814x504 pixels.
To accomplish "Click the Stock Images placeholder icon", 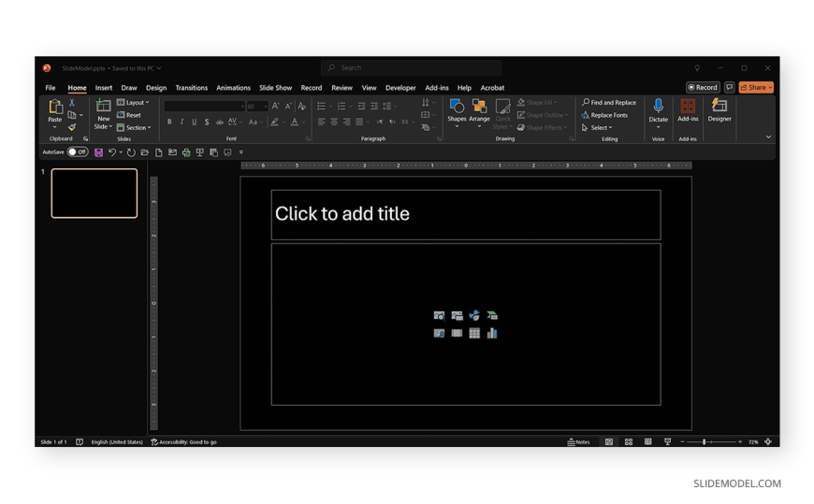I will (x=439, y=315).
